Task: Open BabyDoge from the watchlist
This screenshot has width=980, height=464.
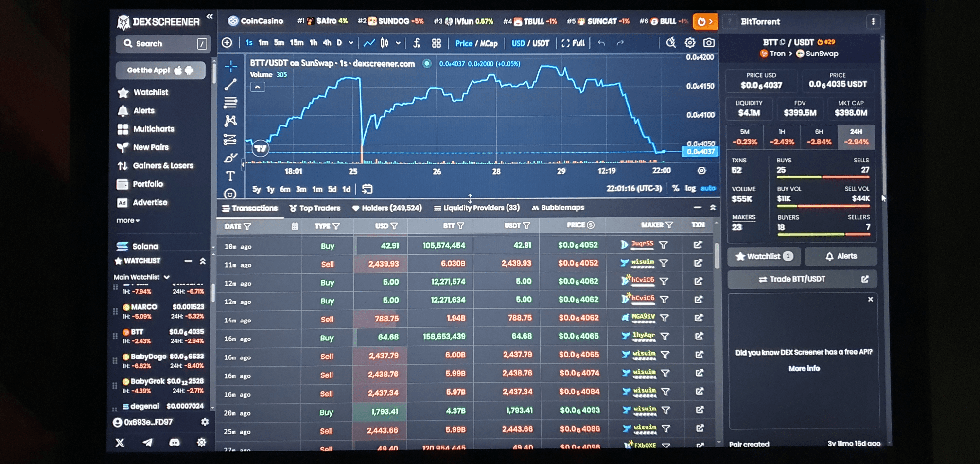Action: (x=163, y=361)
